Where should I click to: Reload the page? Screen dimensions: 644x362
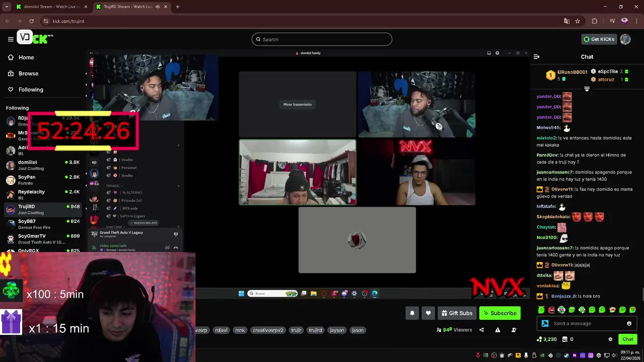pyautogui.click(x=31, y=21)
